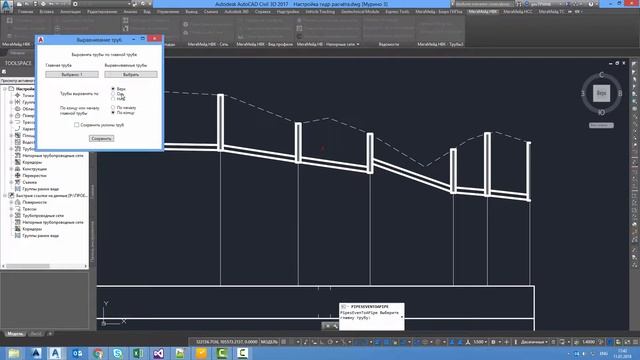Switch to the 'Модель' layout tab
This screenshot has height=360, width=640.
(x=15, y=334)
